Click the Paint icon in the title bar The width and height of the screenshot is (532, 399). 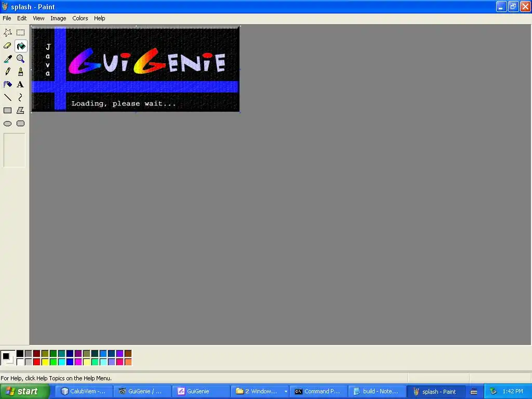coord(5,6)
